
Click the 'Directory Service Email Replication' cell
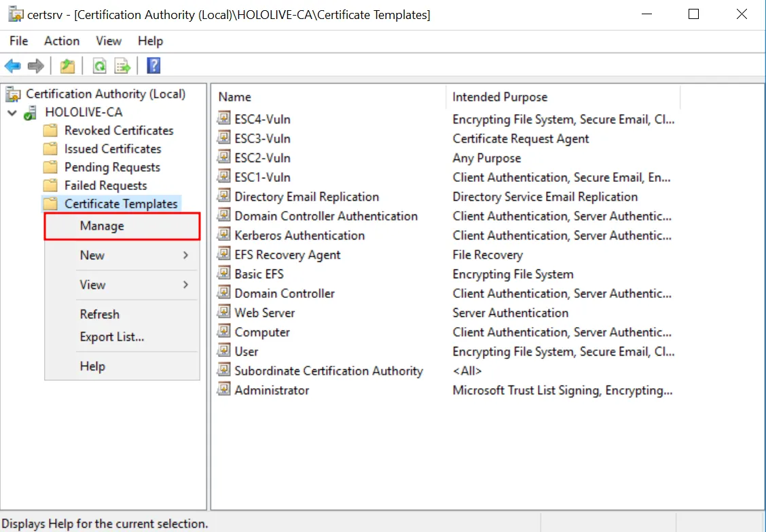pyautogui.click(x=545, y=197)
